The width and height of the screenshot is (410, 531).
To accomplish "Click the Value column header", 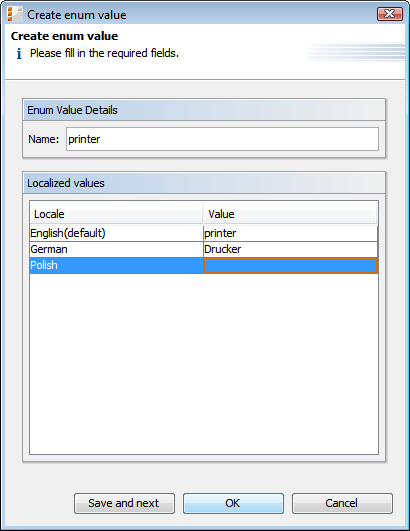I will (x=290, y=214).
